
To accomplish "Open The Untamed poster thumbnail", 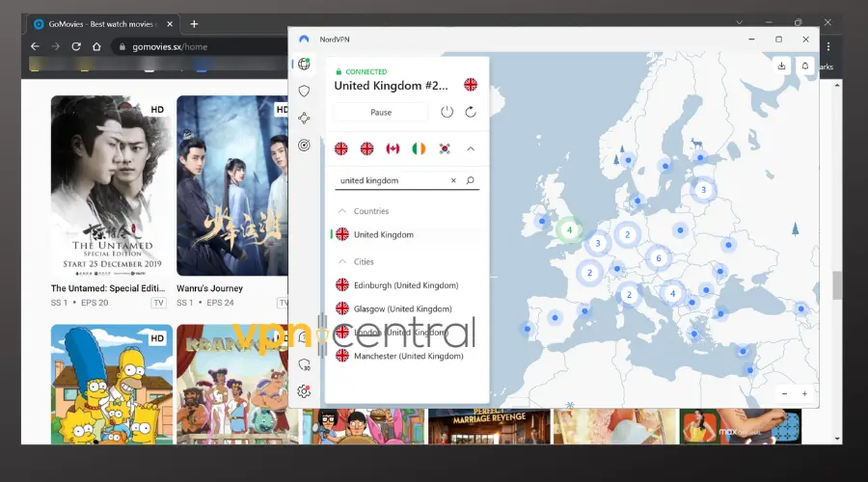I will tap(112, 185).
